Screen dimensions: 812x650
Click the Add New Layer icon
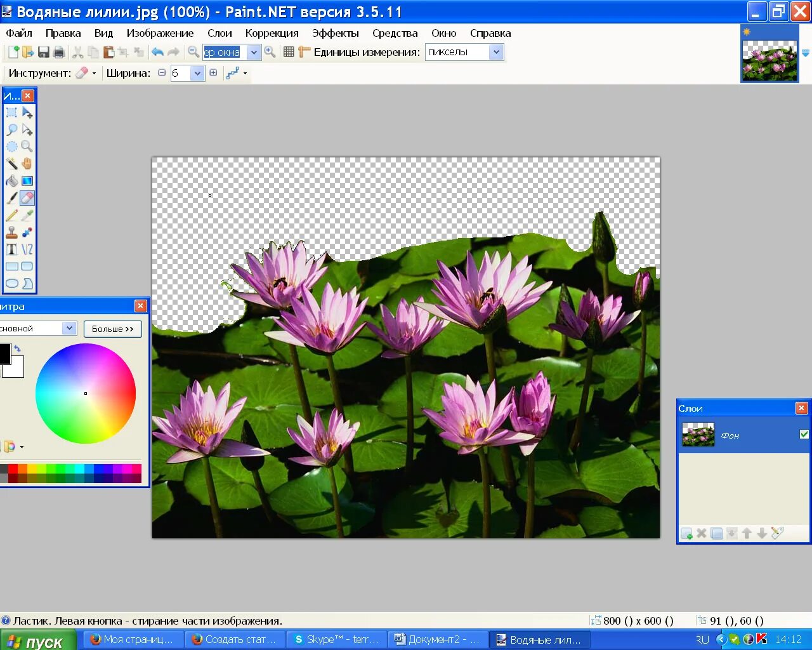pos(686,533)
